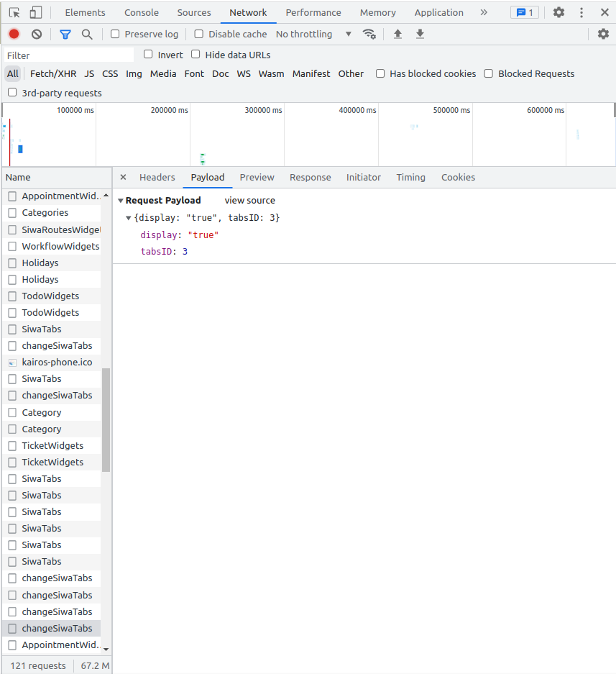This screenshot has width=616, height=674.
Task: Open the Performance tab
Action: 313,12
